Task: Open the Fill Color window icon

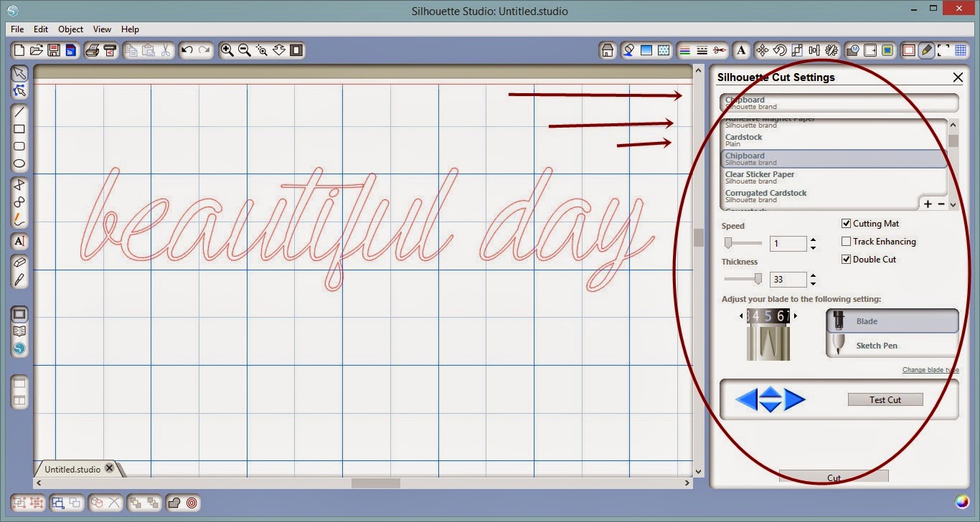Action: point(628,50)
